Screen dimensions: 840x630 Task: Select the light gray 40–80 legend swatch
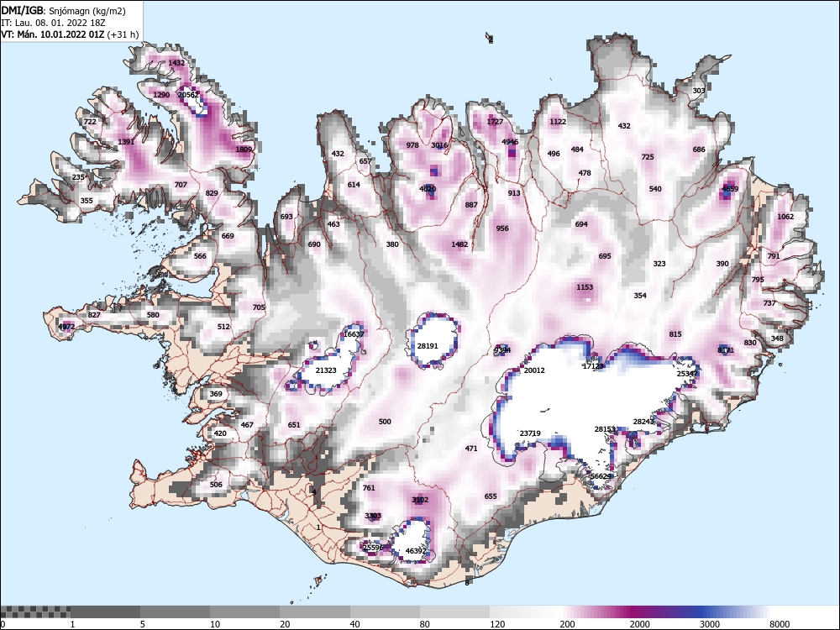pos(386,612)
